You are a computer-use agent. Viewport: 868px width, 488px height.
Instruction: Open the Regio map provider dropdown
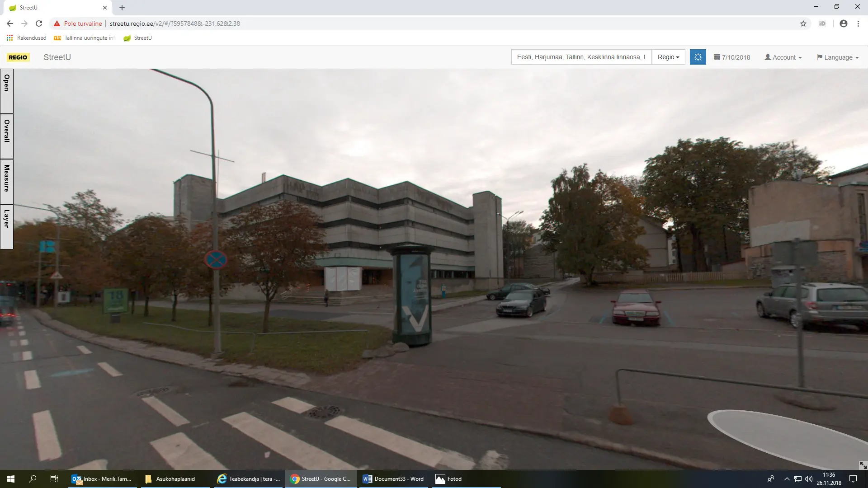(668, 57)
